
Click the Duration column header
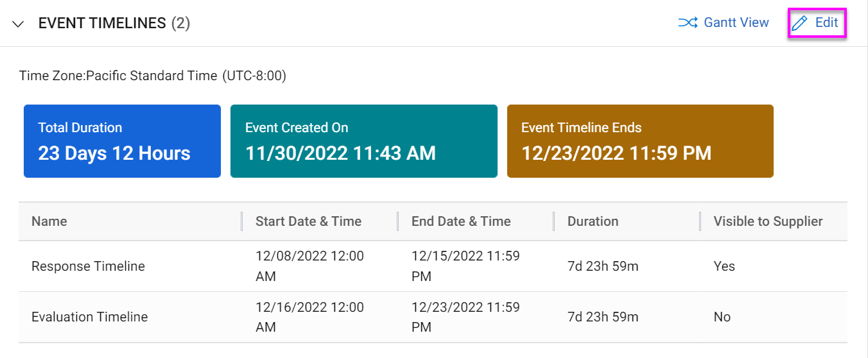pyautogui.click(x=593, y=221)
